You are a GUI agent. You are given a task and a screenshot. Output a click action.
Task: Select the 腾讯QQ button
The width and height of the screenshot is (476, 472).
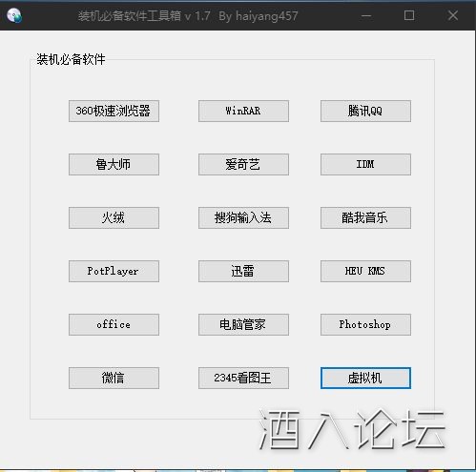(365, 111)
